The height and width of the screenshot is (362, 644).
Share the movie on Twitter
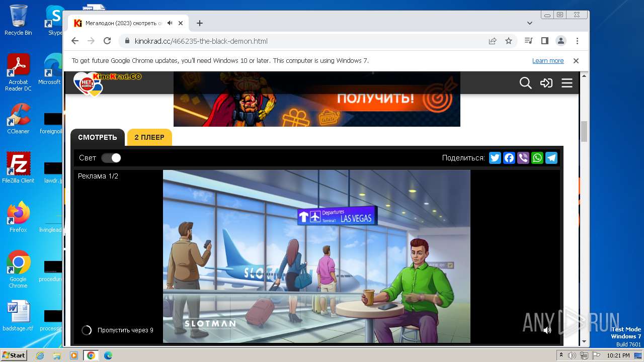495,158
